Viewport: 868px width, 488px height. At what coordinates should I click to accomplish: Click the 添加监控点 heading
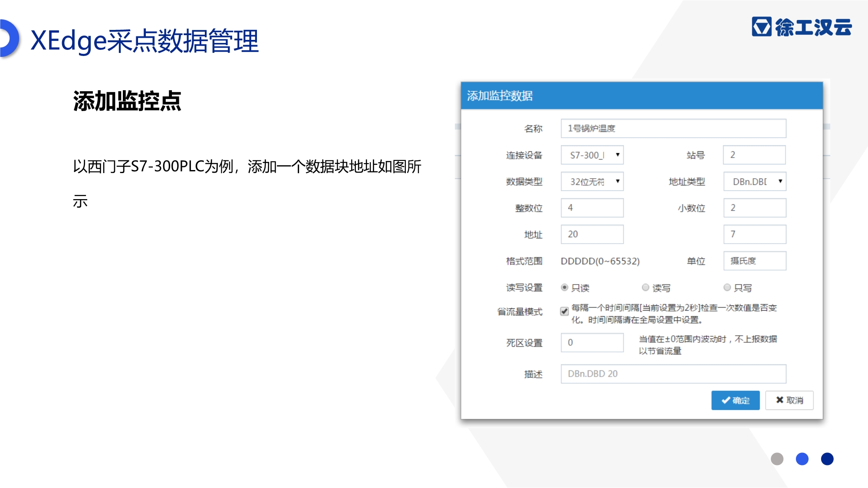(x=127, y=101)
